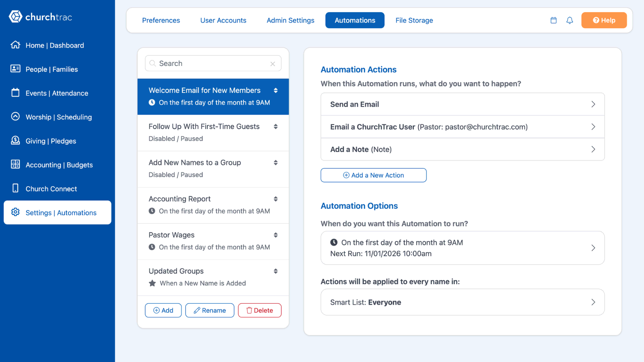Switch to the User Accounts tab
The height and width of the screenshot is (362, 644).
(223, 20)
